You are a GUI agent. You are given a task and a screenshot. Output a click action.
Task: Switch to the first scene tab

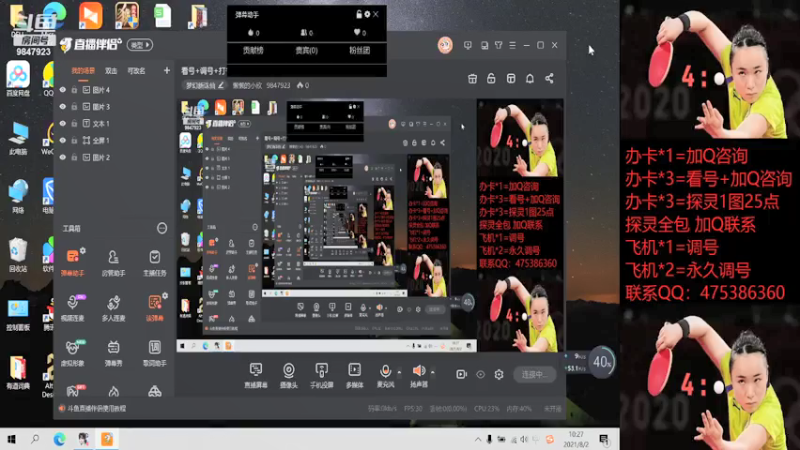pos(83,71)
